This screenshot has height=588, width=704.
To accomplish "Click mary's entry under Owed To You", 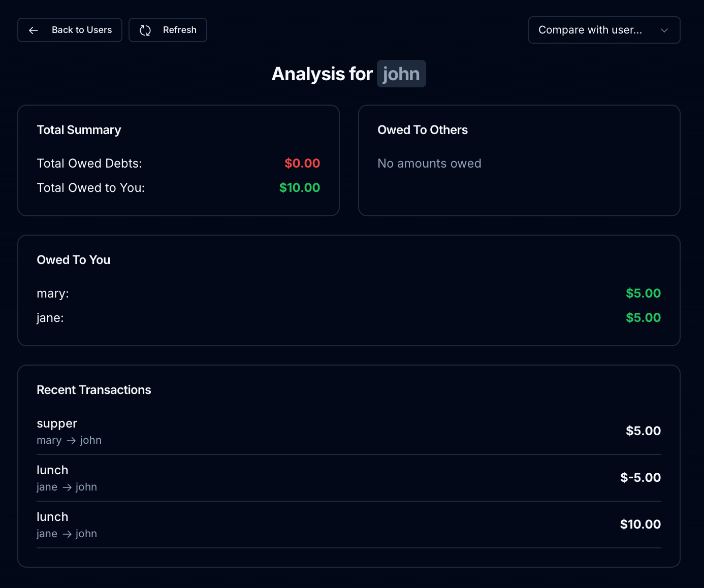I will pos(349,293).
